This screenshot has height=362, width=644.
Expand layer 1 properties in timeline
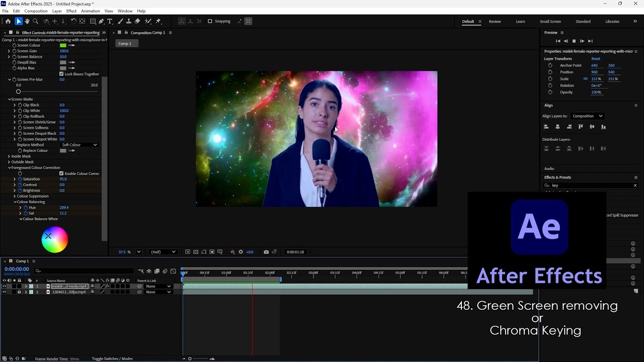click(x=26, y=286)
